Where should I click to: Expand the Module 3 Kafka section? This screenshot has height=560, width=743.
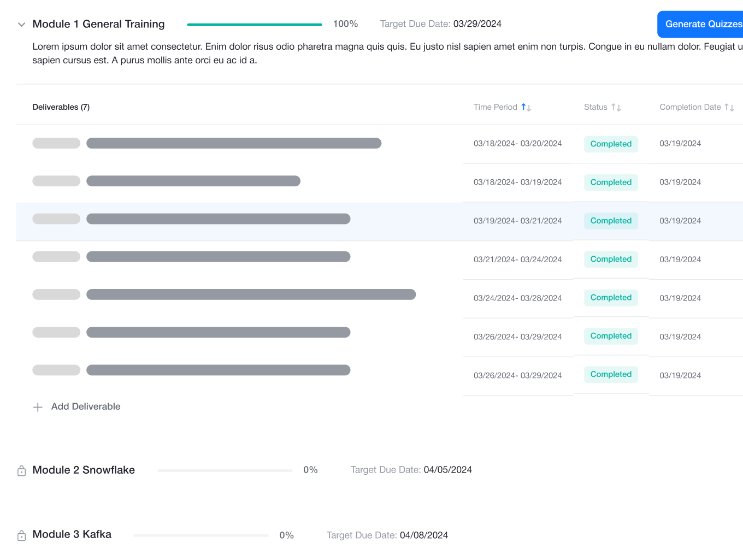(x=72, y=534)
